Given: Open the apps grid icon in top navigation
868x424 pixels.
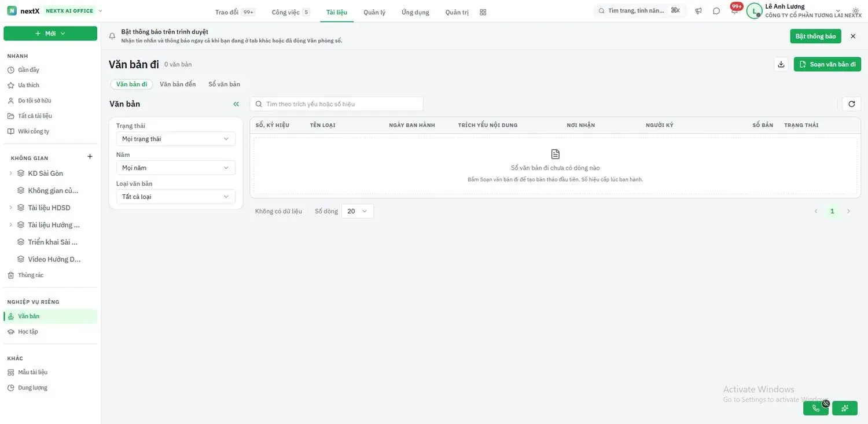Looking at the screenshot, I should [x=483, y=12].
